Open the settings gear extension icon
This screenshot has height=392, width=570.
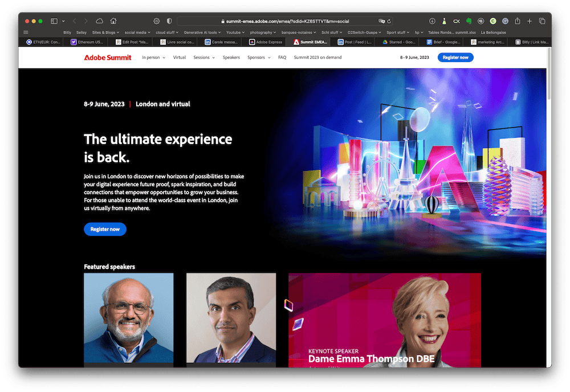pos(156,21)
